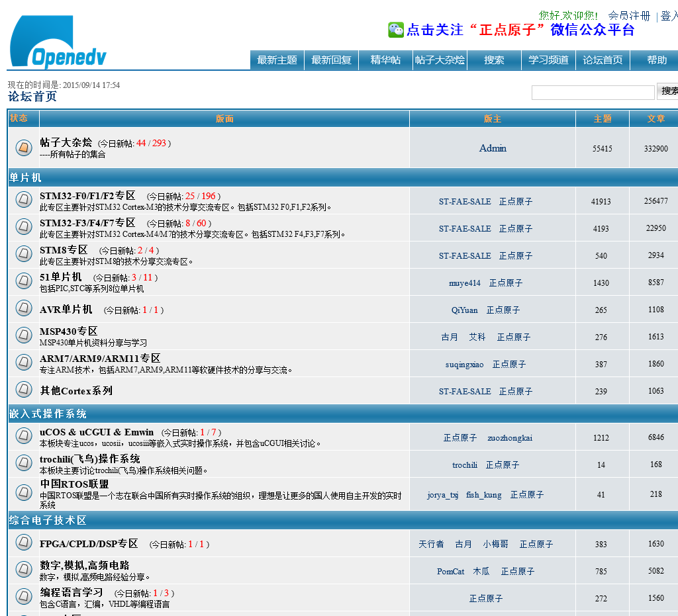678x616 pixels.
Task: Open the STM32-F3/F4/F7专区 board
Action: pos(88,223)
